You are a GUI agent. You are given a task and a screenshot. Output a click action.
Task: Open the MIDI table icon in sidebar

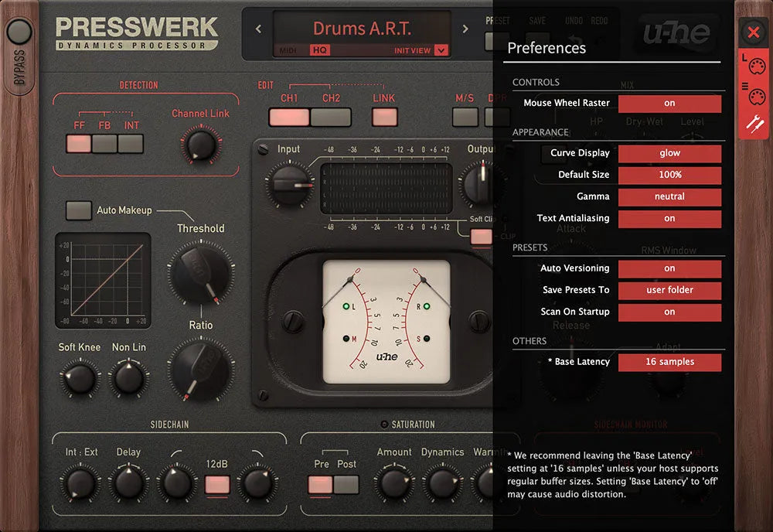point(755,97)
